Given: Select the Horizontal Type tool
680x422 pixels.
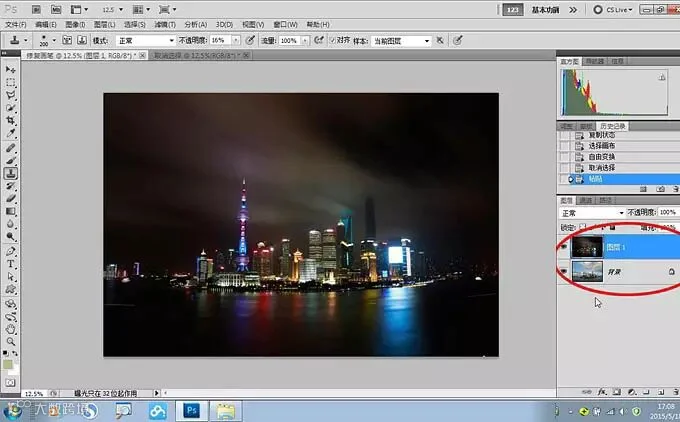Looking at the screenshot, I should pyautogui.click(x=10, y=264).
